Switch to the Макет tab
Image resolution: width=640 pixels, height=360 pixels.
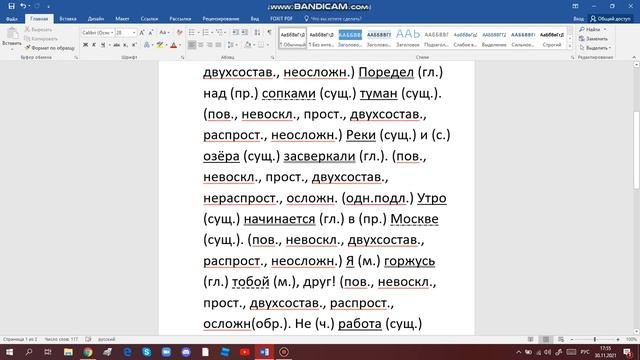[122, 19]
